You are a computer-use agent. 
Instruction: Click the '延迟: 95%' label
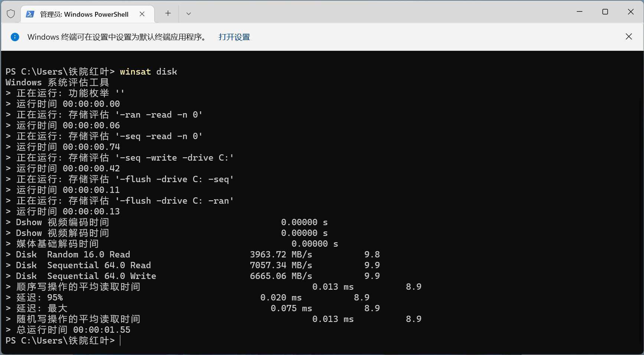[x=39, y=298]
